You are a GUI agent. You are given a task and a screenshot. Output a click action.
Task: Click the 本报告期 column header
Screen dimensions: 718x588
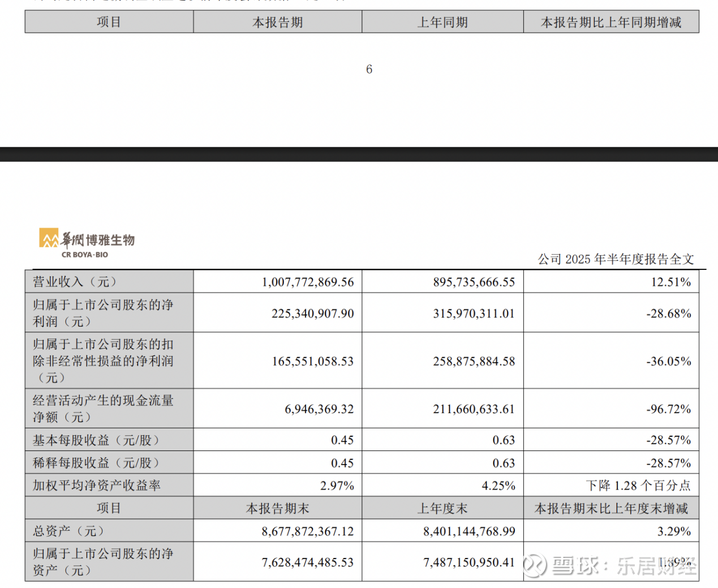pyautogui.click(x=278, y=22)
